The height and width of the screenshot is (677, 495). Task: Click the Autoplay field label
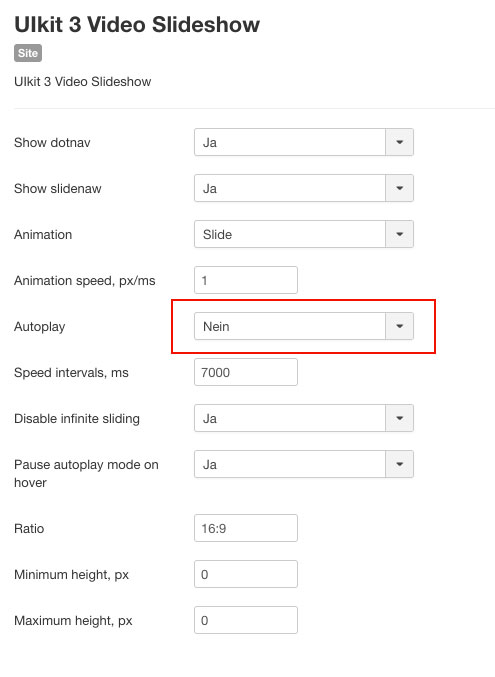(40, 327)
